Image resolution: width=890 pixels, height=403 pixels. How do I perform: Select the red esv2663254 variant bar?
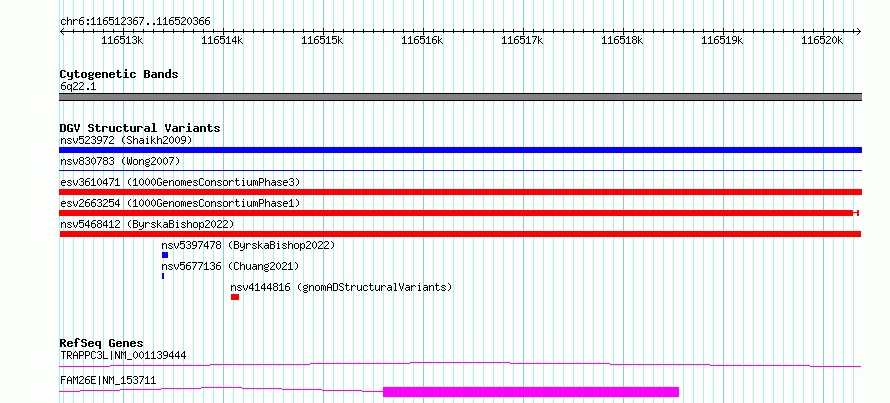(459, 213)
